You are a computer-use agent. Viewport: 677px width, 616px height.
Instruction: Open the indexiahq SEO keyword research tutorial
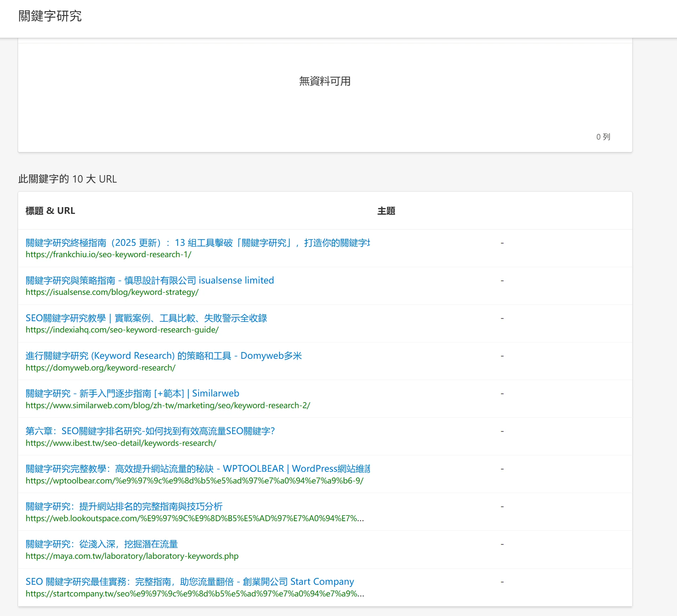click(x=146, y=318)
